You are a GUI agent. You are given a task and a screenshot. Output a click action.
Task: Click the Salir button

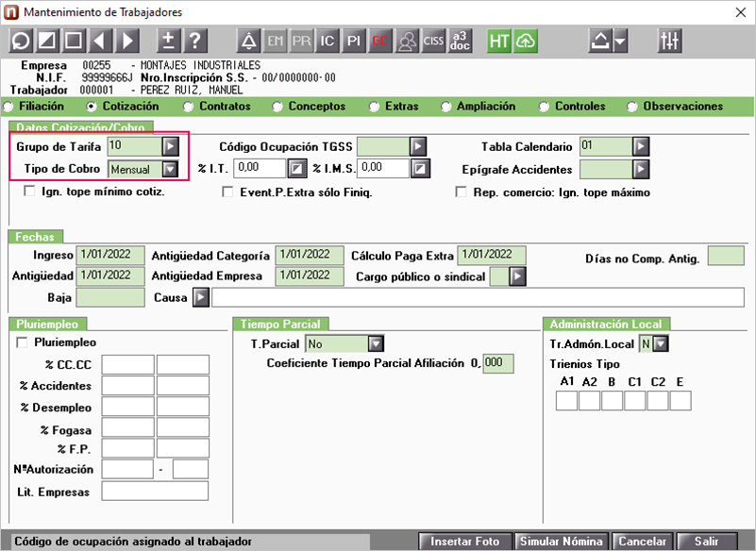707,542
